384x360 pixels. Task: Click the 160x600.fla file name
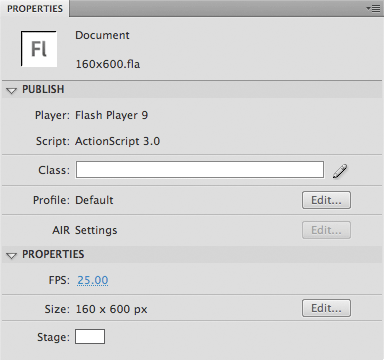[108, 64]
